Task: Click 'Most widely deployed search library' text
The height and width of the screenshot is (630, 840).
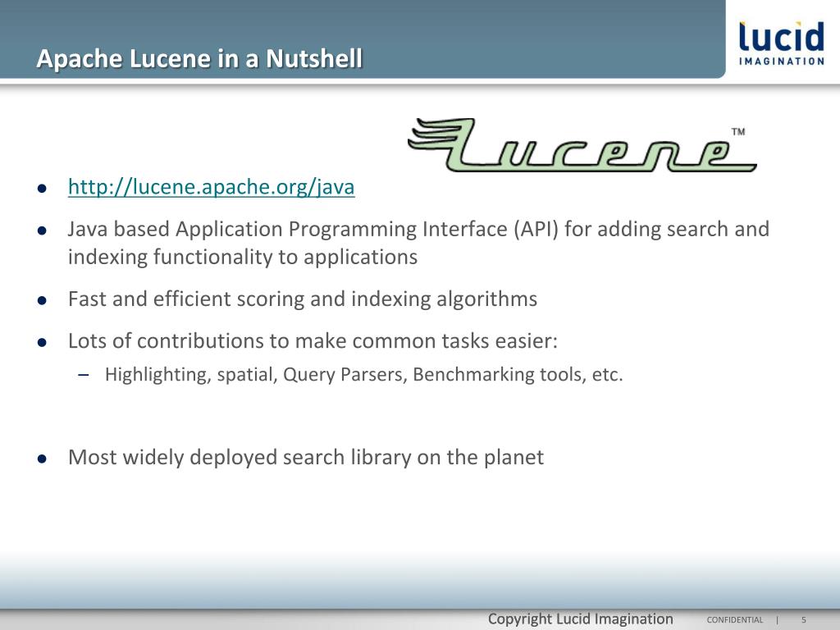Action: pyautogui.click(x=306, y=458)
